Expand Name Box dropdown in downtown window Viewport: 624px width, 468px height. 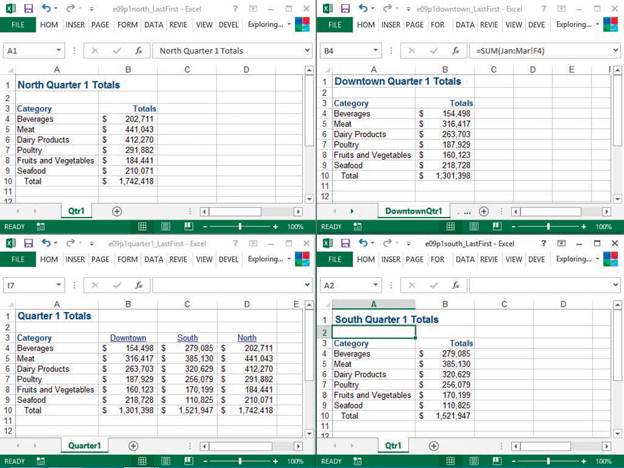point(375,51)
